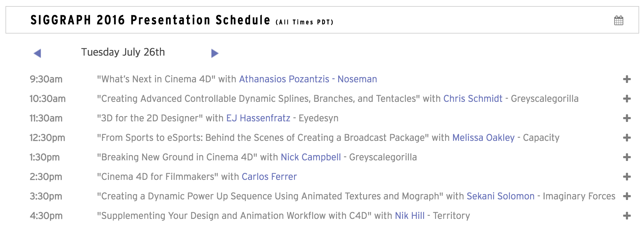Click the "(All Times PDT)" note
Viewport: 644px width, 246px height.
(x=304, y=22)
